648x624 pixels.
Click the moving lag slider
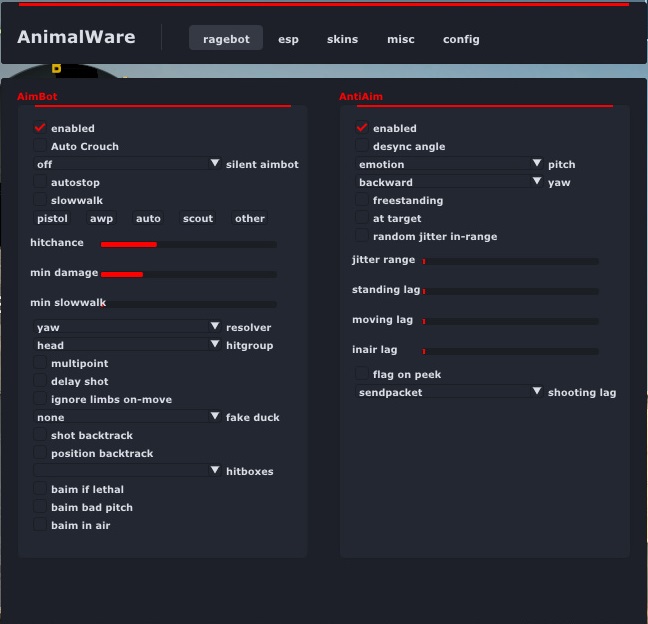pyautogui.click(x=510, y=322)
